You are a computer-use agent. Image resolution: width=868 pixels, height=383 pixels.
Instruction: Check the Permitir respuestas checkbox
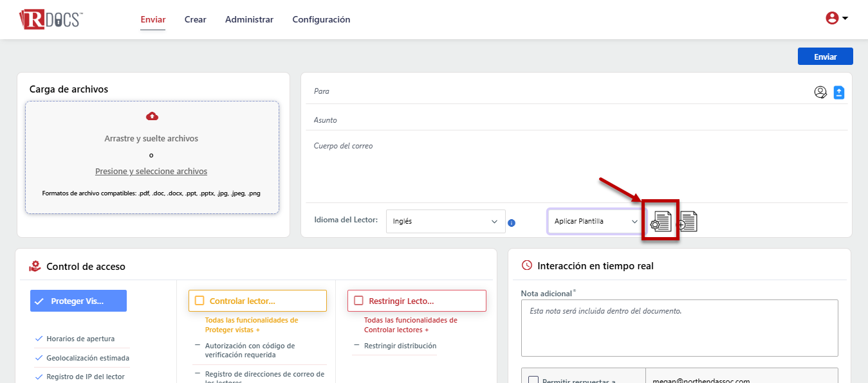coord(533,380)
